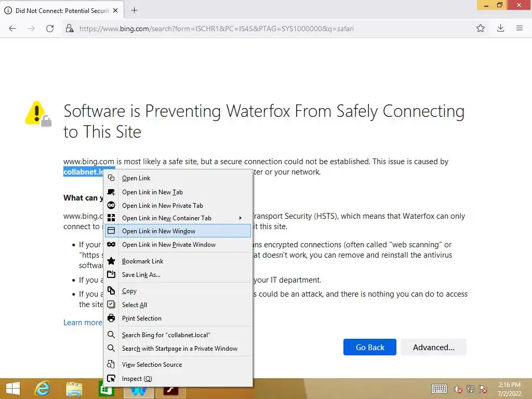The image size is (532, 399).
Task: Click the padlock site info icon
Action: click(x=70, y=29)
